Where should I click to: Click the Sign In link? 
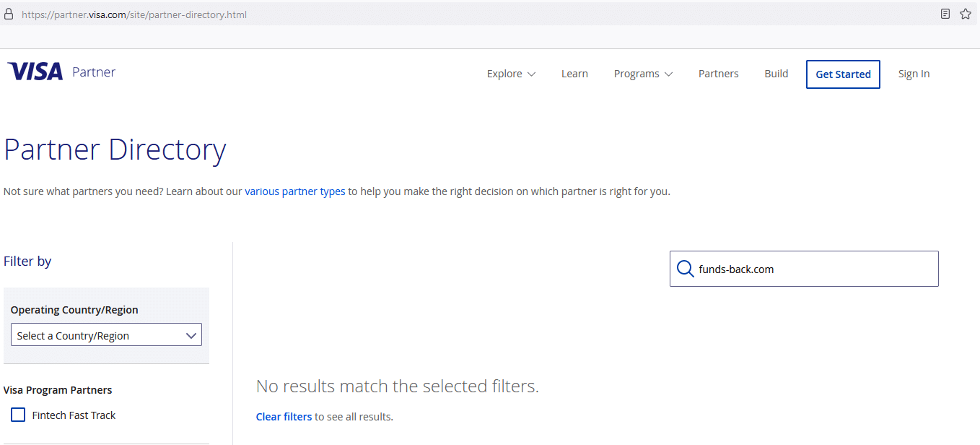pos(914,74)
